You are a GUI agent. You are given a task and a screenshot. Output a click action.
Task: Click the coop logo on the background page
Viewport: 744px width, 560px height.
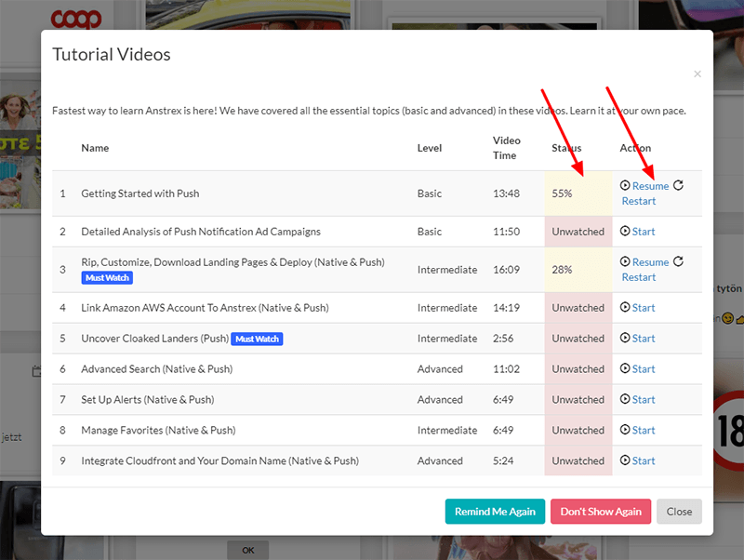pyautogui.click(x=76, y=18)
